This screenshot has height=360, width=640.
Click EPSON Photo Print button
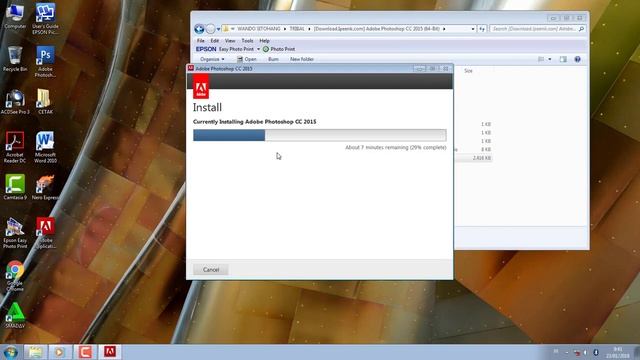tap(279, 49)
